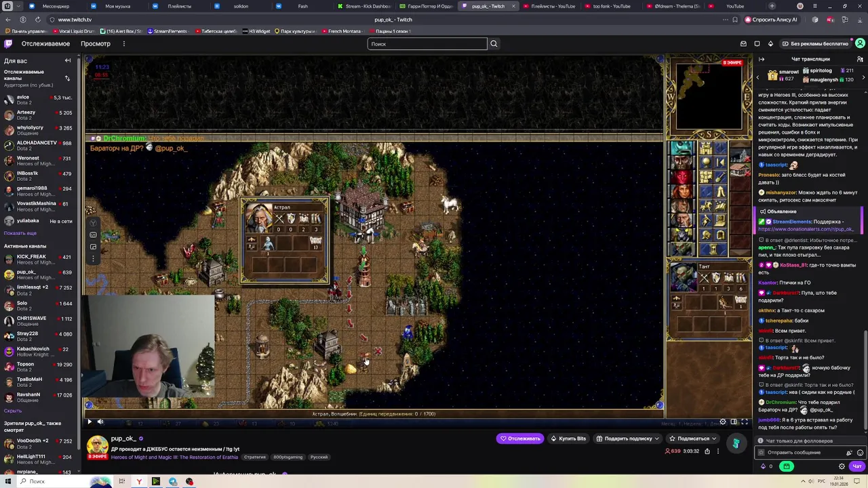Open donationalerts link in chat announcement
Image resolution: width=868 pixels, height=488 pixels.
806,229
